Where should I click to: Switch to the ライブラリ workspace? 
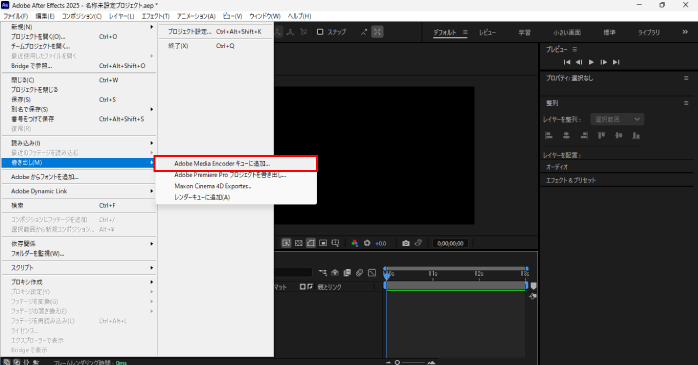pos(649,32)
